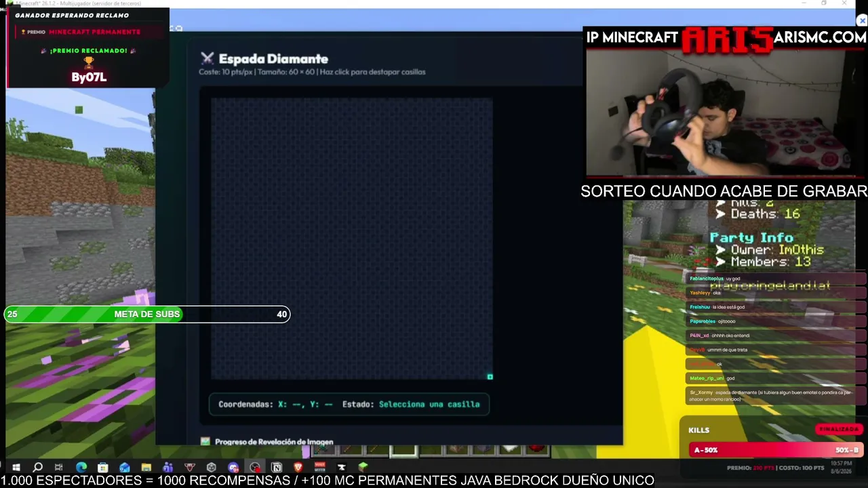The width and height of the screenshot is (868, 488).
Task: Click the winner name By07L
Action: (x=89, y=77)
